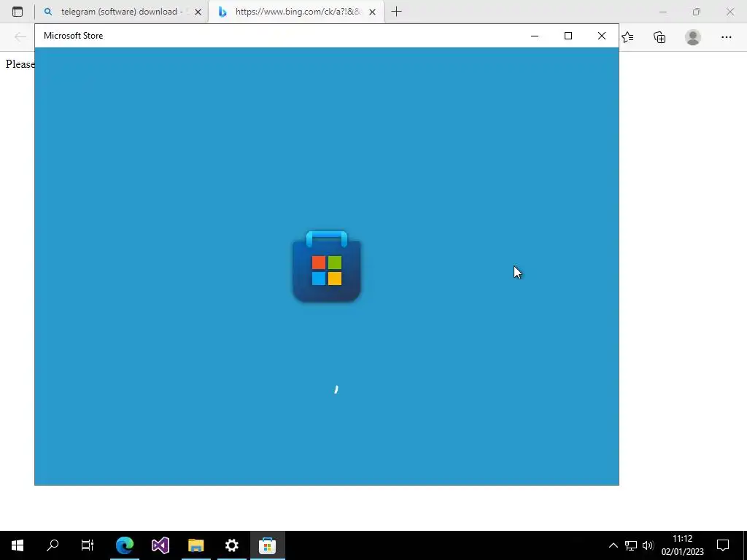This screenshot has width=747, height=560.
Task: Open a new browser tab
Action: tap(396, 12)
